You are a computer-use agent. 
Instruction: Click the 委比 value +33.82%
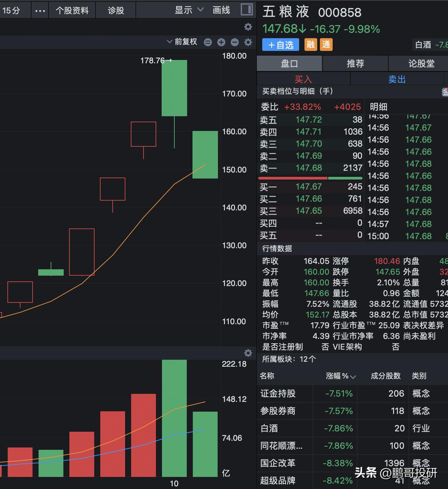pyautogui.click(x=302, y=107)
